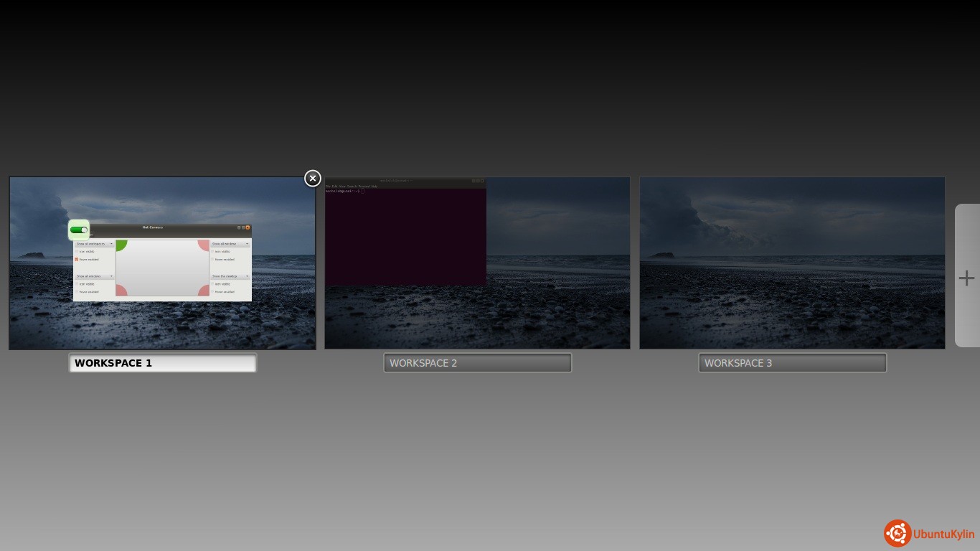Screen dimensions: 980x551
Task: Open the Show all workspaces dropdown
Action: 95,244
